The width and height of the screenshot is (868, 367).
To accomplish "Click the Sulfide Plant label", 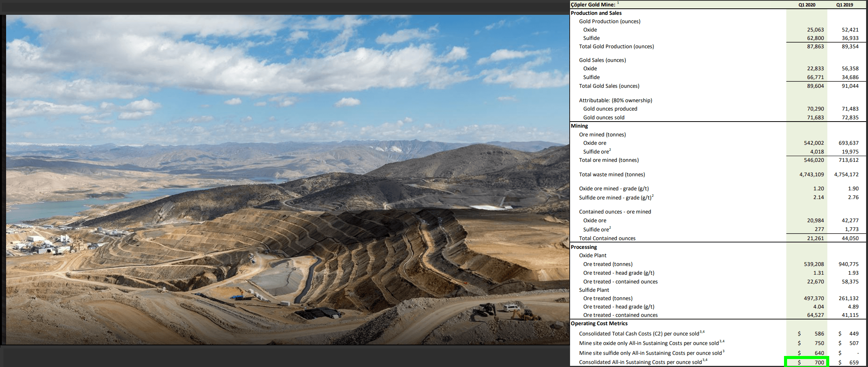I will pyautogui.click(x=594, y=289).
